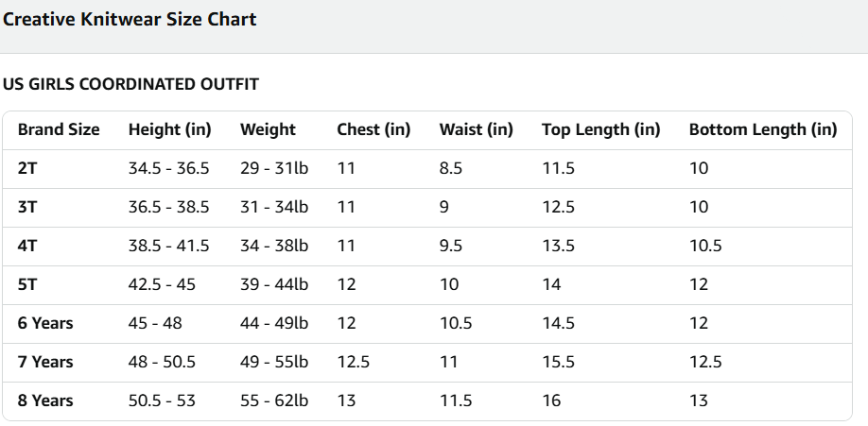Select the 5T brand size row label

pyautogui.click(x=28, y=284)
